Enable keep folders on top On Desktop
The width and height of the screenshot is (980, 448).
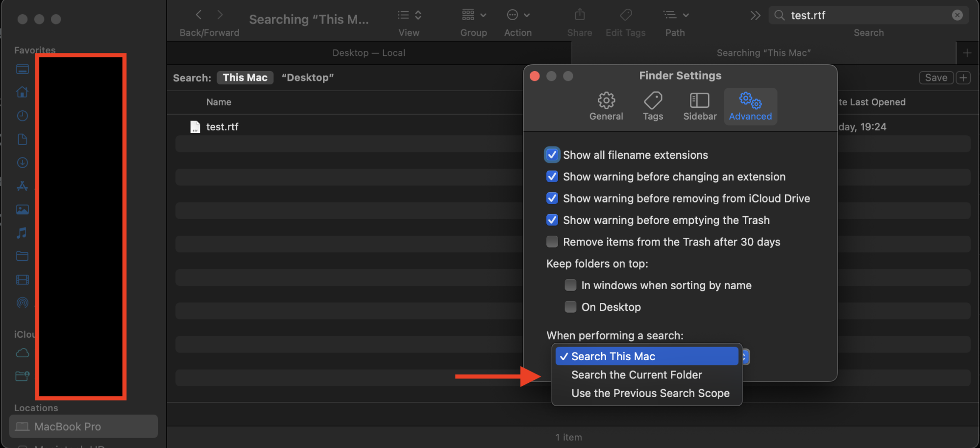pos(570,307)
